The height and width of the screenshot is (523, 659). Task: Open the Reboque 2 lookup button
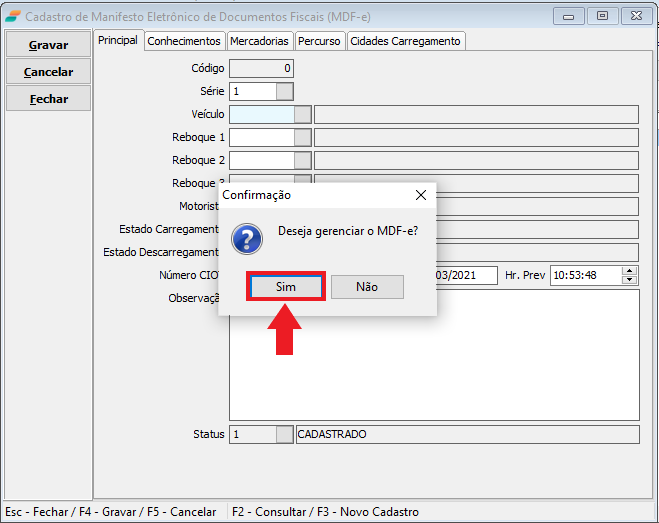(x=302, y=160)
